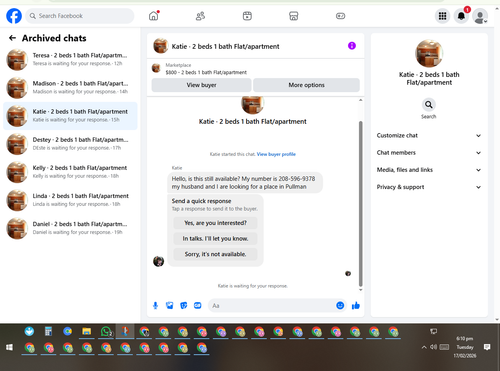The height and width of the screenshot is (371, 500).
Task: Focus the Search Facebook field
Action: pos(80,16)
